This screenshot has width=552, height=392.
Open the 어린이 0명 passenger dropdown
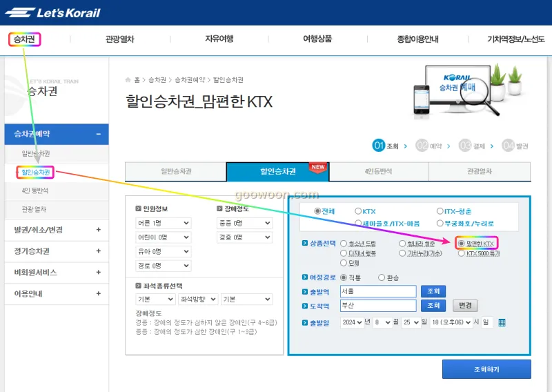click(164, 237)
